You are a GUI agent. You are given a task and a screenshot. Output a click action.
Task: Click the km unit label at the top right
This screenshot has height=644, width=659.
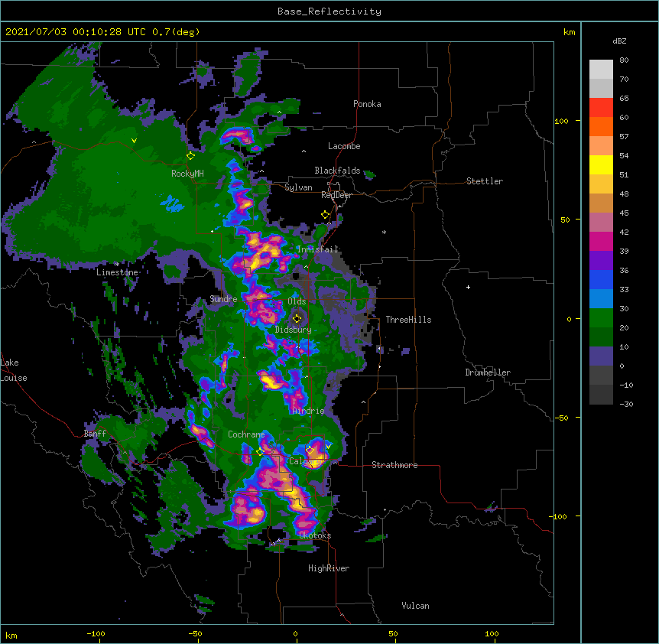coord(569,32)
